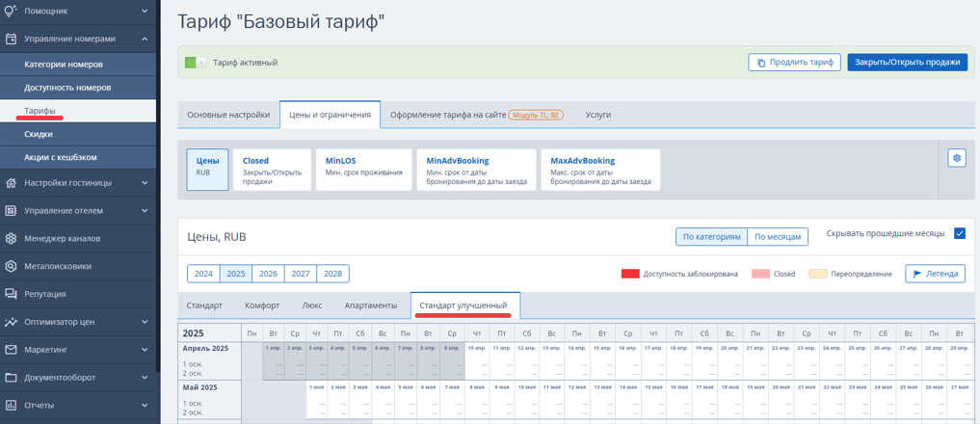Select year 2026 in year selector
Viewport: 980px width, 424px height.
268,274
